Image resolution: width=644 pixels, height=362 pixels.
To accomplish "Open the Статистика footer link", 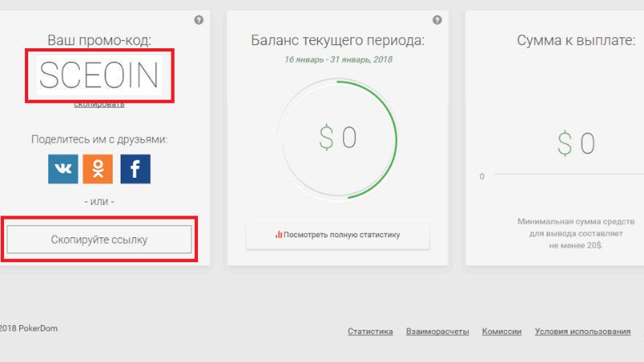I will [x=370, y=331].
